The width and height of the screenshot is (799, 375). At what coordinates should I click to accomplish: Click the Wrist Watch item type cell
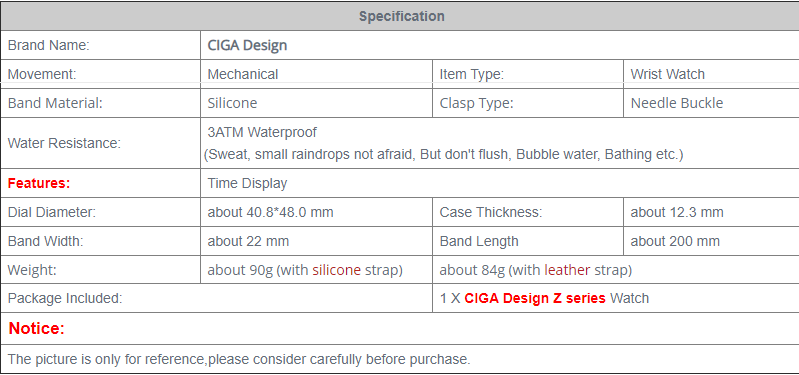point(711,74)
